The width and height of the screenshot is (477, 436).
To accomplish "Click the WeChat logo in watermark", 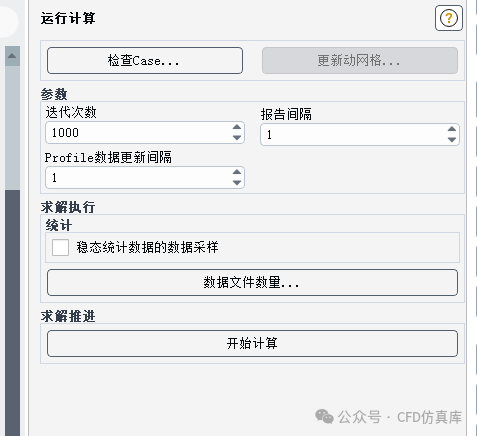I will click(x=324, y=417).
